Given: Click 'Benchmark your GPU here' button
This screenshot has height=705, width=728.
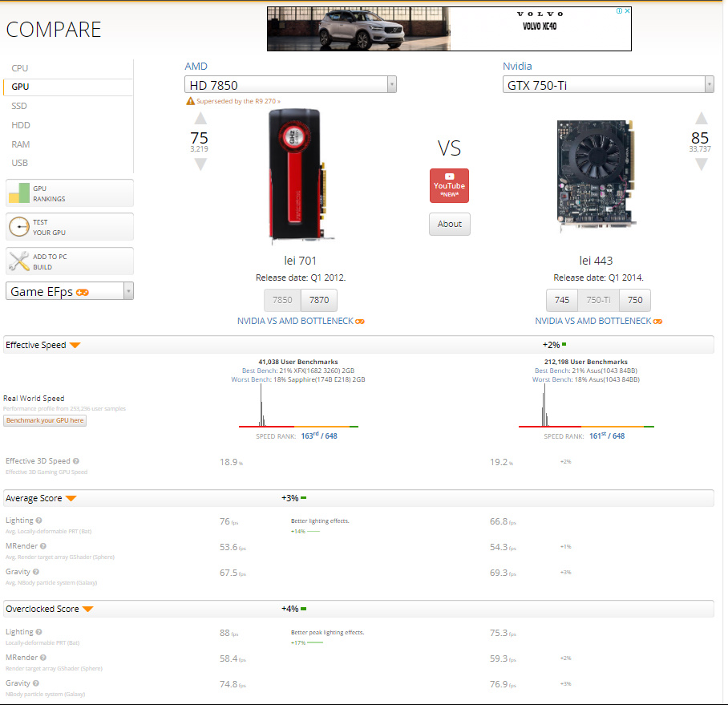Looking at the screenshot, I should (45, 421).
